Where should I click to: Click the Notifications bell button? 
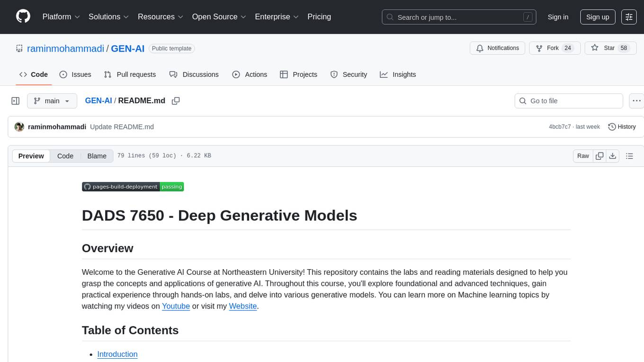coord(497,48)
